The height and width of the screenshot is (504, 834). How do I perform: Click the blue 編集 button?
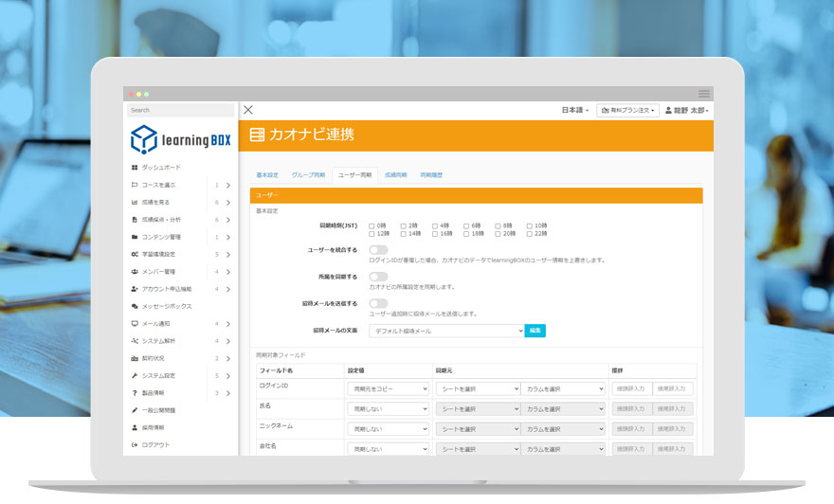(535, 331)
